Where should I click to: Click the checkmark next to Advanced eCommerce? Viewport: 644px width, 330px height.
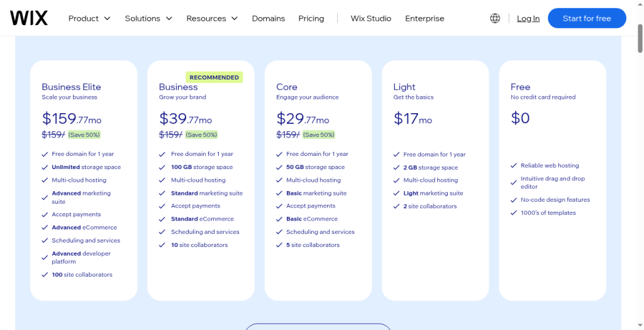point(45,228)
